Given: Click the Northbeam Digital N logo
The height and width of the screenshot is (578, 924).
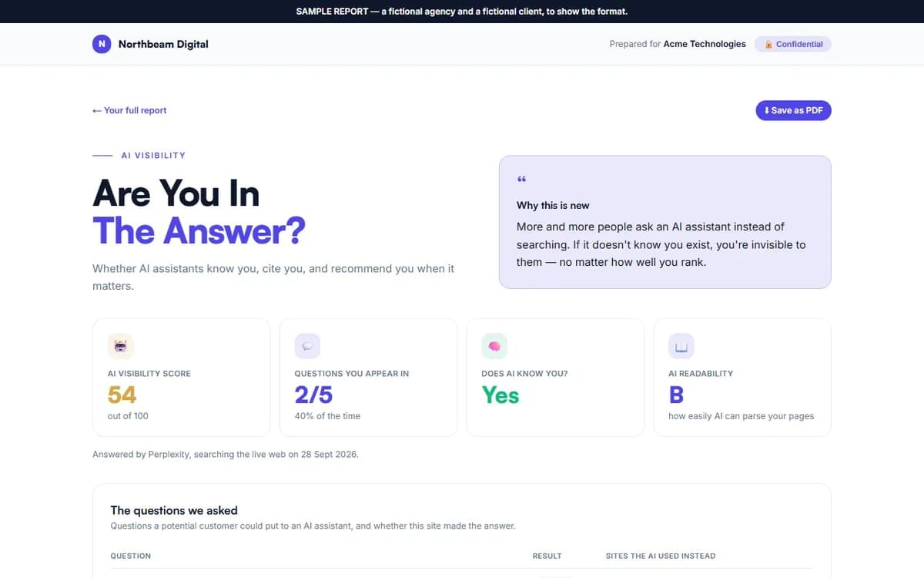Looking at the screenshot, I should coord(102,44).
